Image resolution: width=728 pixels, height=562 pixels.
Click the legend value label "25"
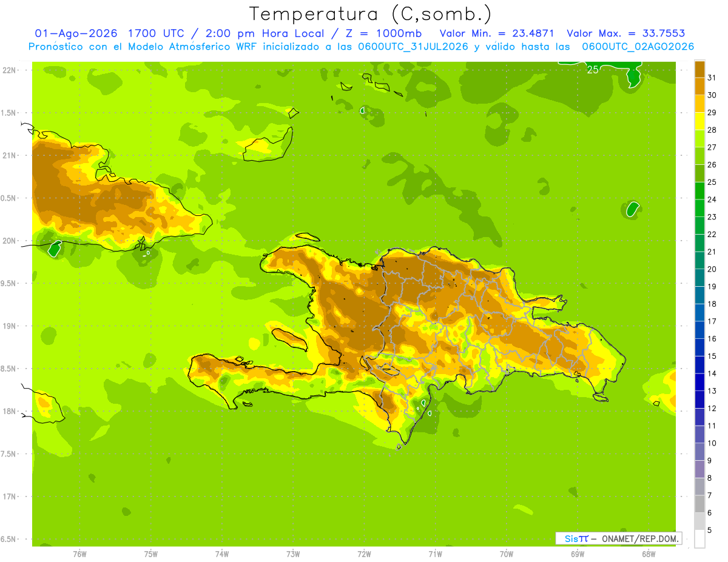coord(712,182)
